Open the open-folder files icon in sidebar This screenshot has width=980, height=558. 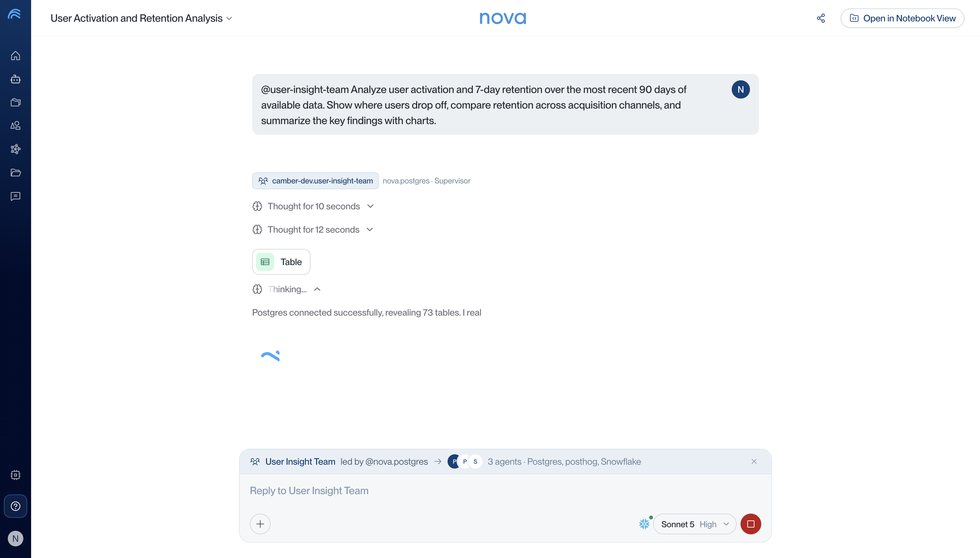[x=15, y=172]
